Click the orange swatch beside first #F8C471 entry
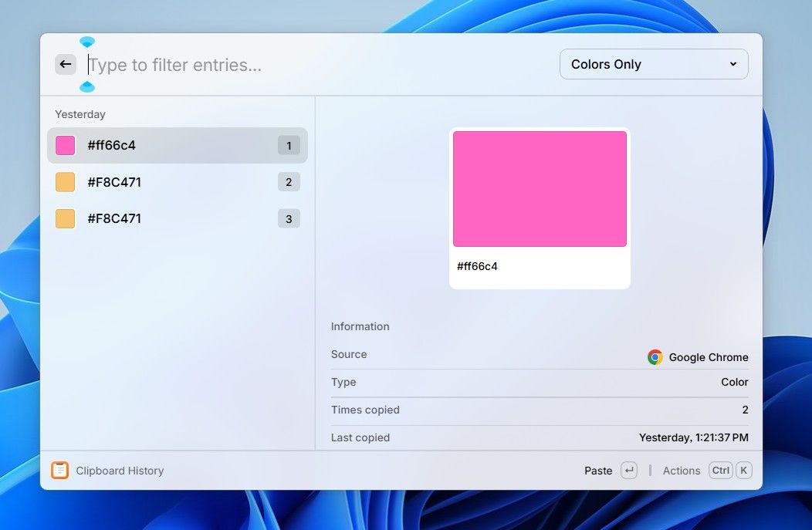This screenshot has width=812, height=530. pyautogui.click(x=65, y=182)
